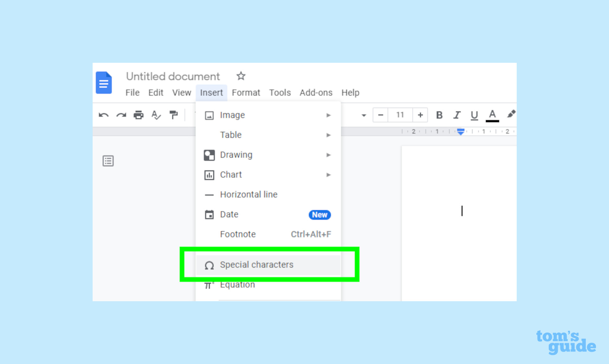This screenshot has height=364, width=609.
Task: Click the Italic formatting icon
Action: 456,114
